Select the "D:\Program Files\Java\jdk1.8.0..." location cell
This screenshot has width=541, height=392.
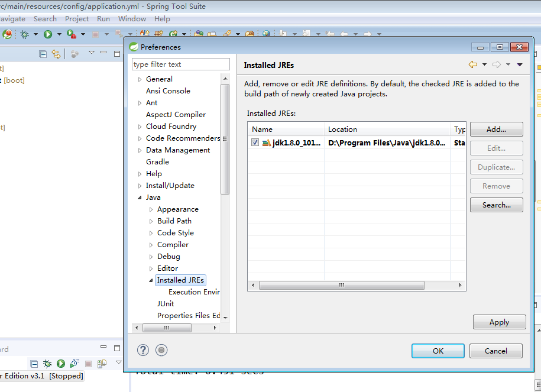click(x=387, y=142)
